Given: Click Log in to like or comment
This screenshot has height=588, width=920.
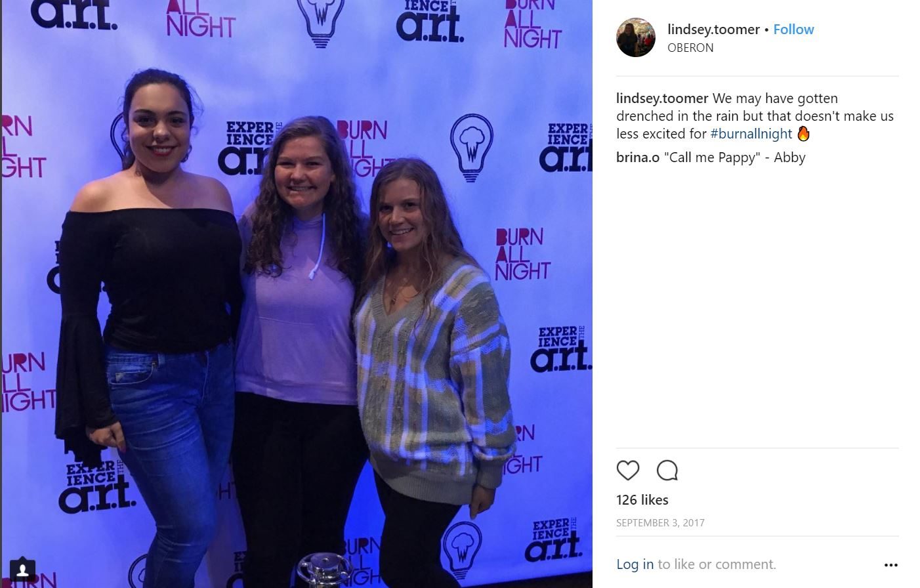Looking at the screenshot, I should (x=635, y=564).
